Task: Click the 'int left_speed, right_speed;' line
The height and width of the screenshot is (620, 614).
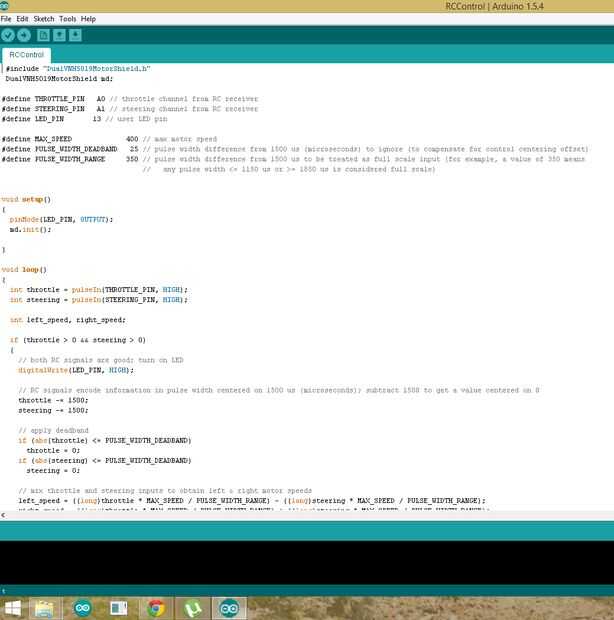Action: click(68, 320)
